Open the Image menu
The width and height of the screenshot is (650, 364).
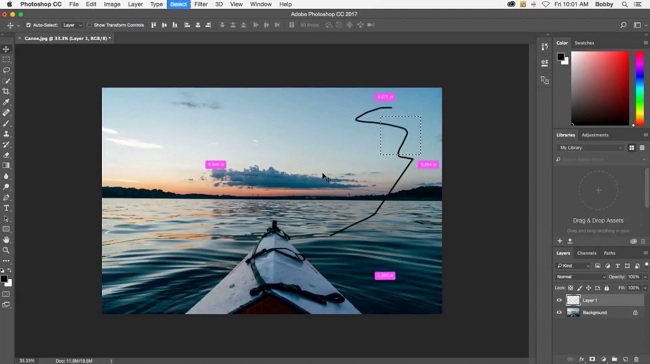(x=112, y=4)
